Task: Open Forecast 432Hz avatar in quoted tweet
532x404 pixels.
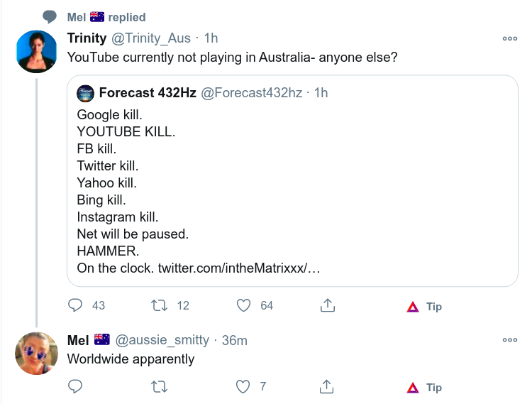Action: coord(85,93)
